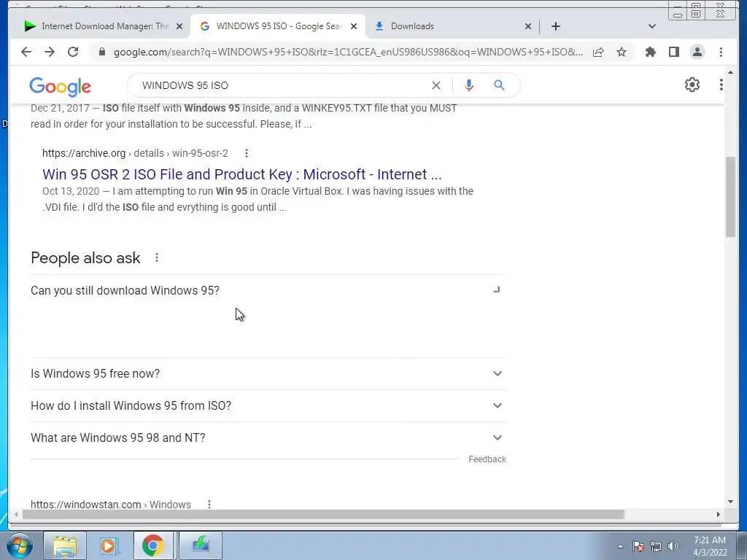This screenshot has height=560, width=747.
Task: Open Internet Download Manager from taskbar
Action: (201, 545)
